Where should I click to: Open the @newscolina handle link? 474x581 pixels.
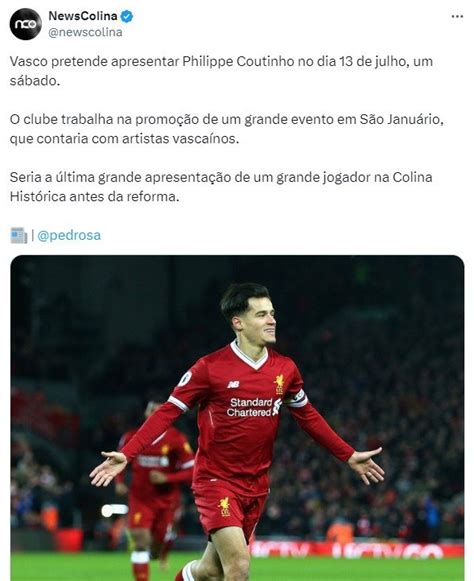point(85,32)
